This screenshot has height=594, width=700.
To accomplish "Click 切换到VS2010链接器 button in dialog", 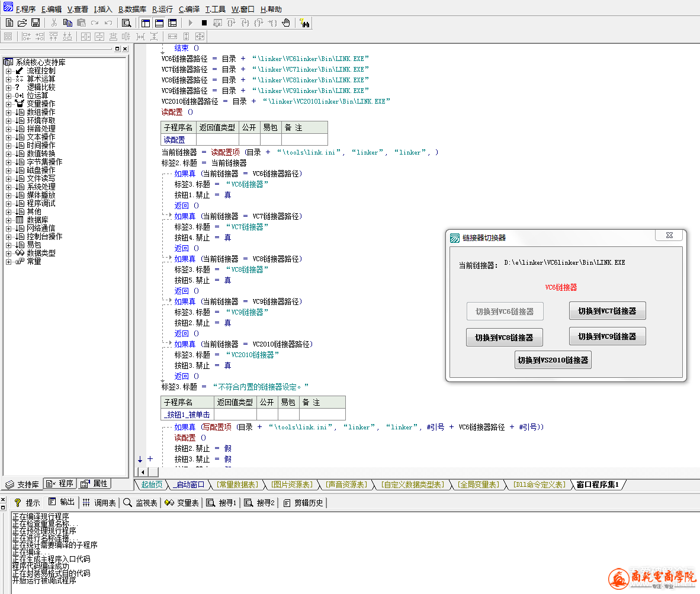I will coord(553,360).
